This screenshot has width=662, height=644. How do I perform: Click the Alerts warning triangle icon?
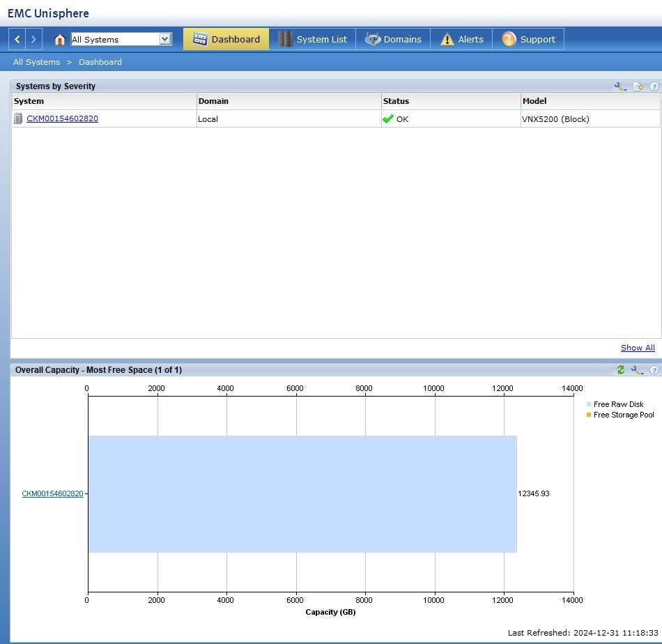[x=447, y=39]
